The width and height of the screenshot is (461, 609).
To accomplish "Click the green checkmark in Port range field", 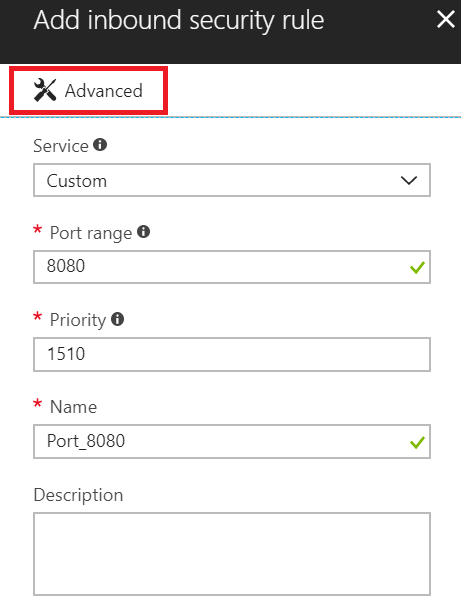I will pos(417,268).
